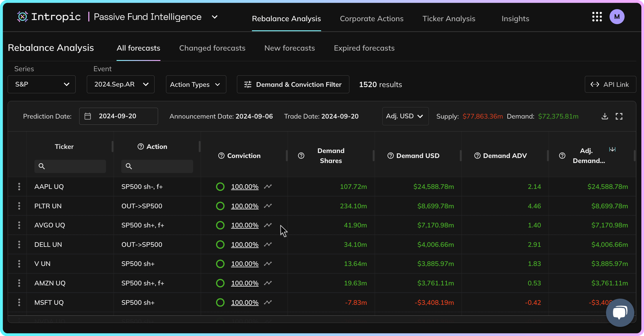Open the Adj. USD currency dropdown
The image size is (644, 336).
click(405, 116)
